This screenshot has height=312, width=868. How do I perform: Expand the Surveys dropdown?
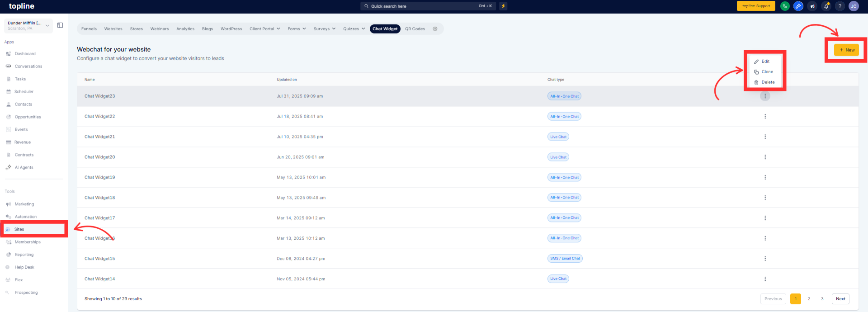click(325, 29)
